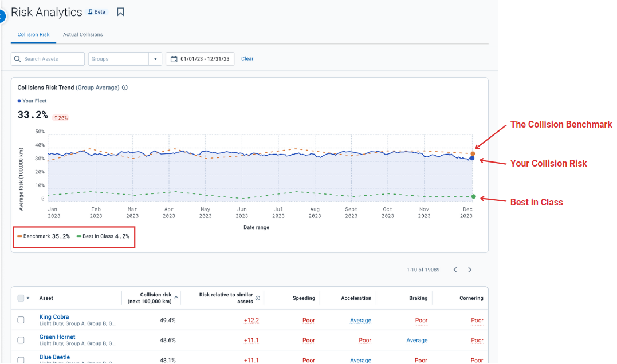The height and width of the screenshot is (364, 617).
Task: Click the Beta flask badge
Action: (x=96, y=11)
